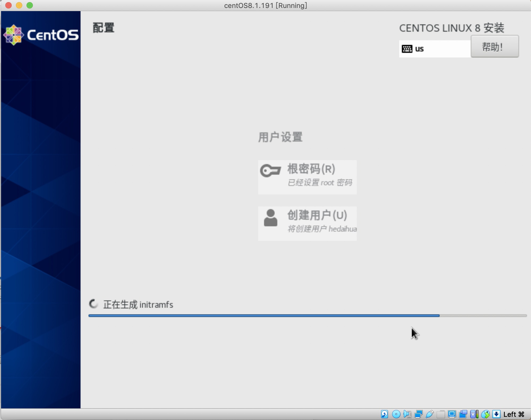Click the 帮助! help button

(x=495, y=47)
